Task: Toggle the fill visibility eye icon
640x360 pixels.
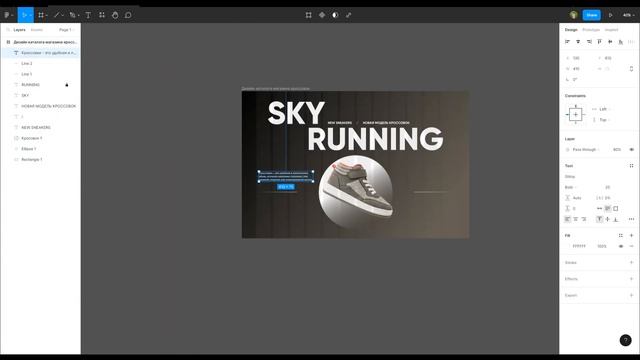Action: point(621,246)
